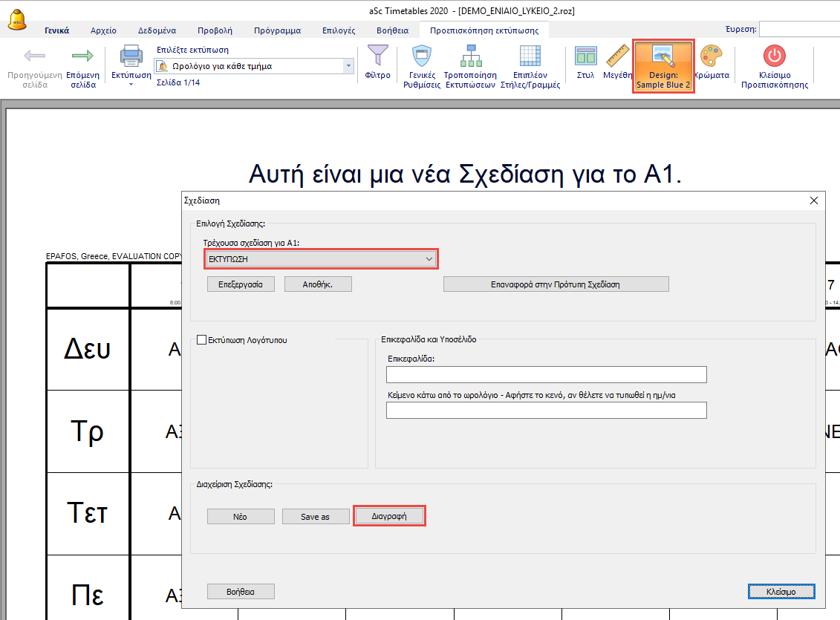The image size is (840, 620).
Task: Switch to the Πρόγραμμα tab
Action: pos(277,30)
